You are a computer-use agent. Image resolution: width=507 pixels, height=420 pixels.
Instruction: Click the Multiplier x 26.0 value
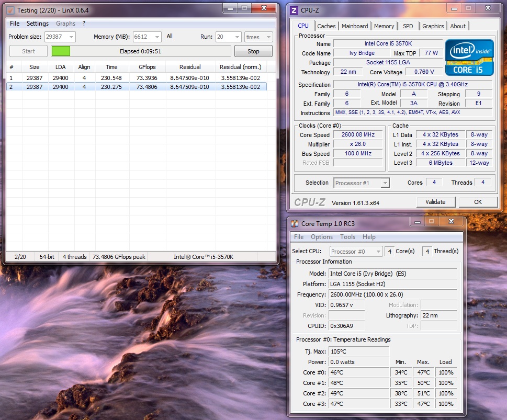point(358,144)
